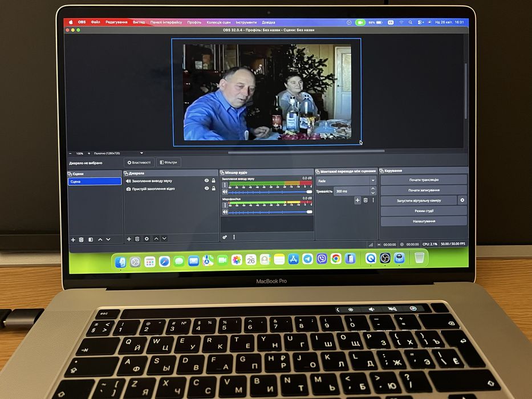Toggle visibility of Пристрій захоплення відео
The image size is (532, 399).
point(206,188)
